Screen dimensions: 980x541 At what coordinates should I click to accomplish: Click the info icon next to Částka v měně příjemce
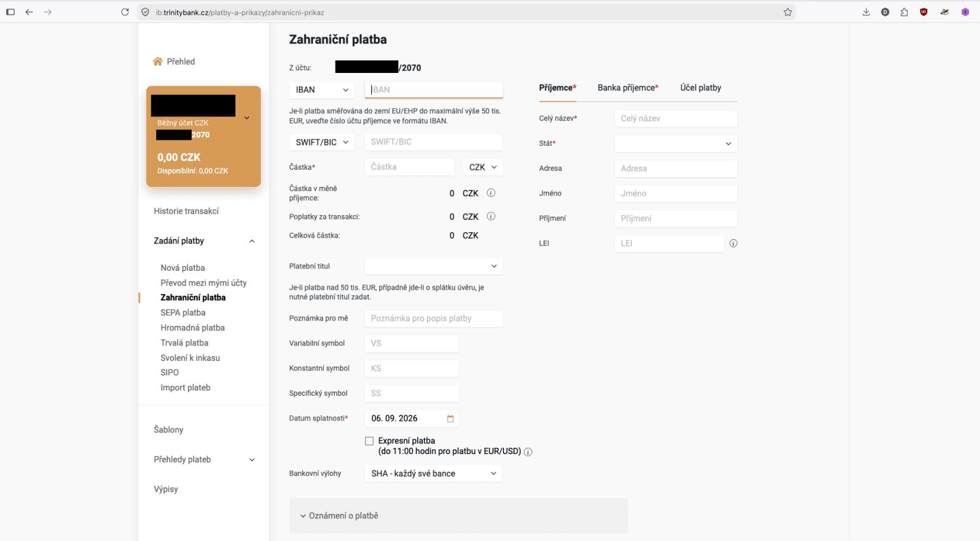(491, 193)
